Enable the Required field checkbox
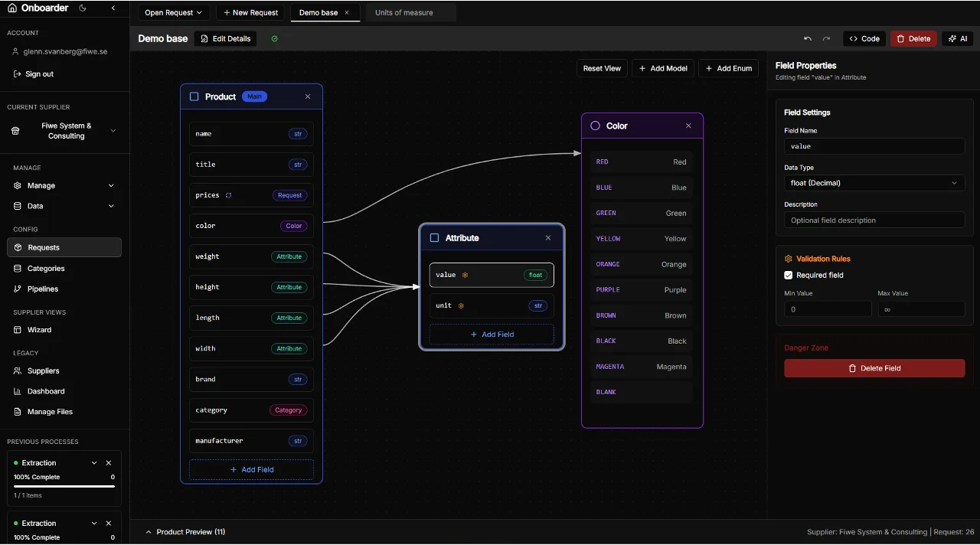 point(788,276)
